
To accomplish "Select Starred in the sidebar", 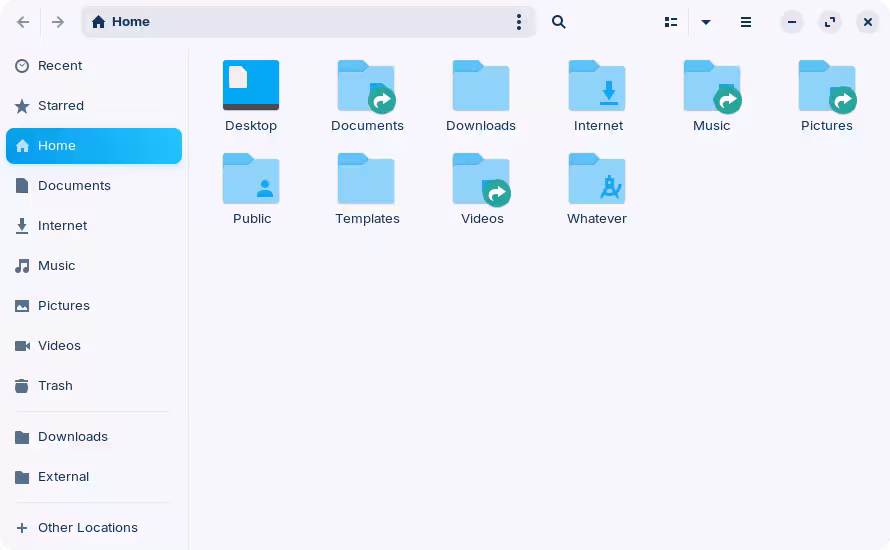I will 61,106.
